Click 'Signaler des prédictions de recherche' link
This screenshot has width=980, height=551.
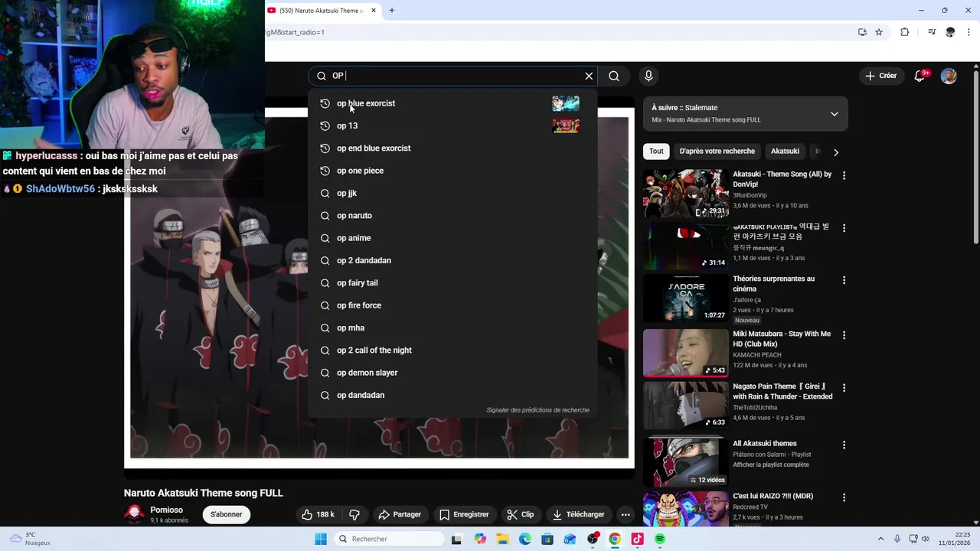point(537,410)
